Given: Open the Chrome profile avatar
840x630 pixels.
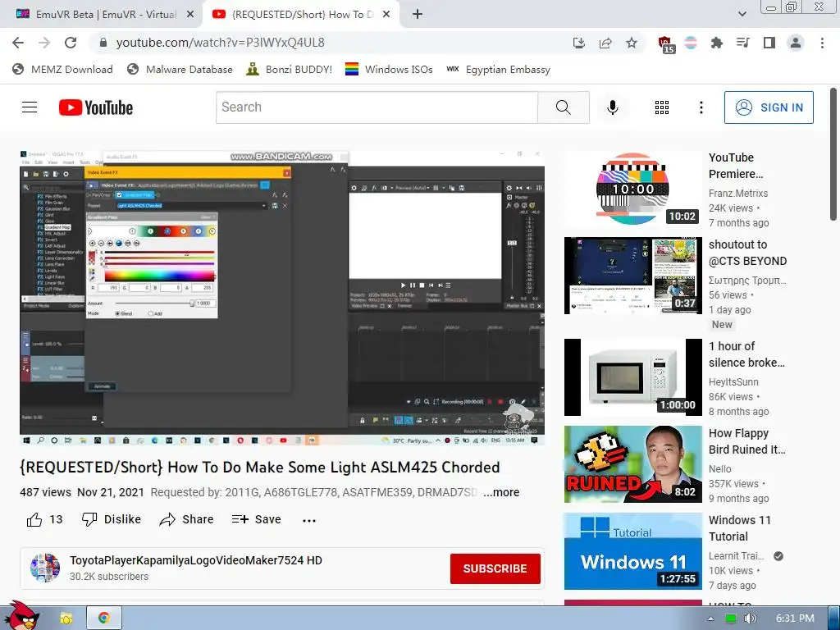Looking at the screenshot, I should tap(796, 43).
